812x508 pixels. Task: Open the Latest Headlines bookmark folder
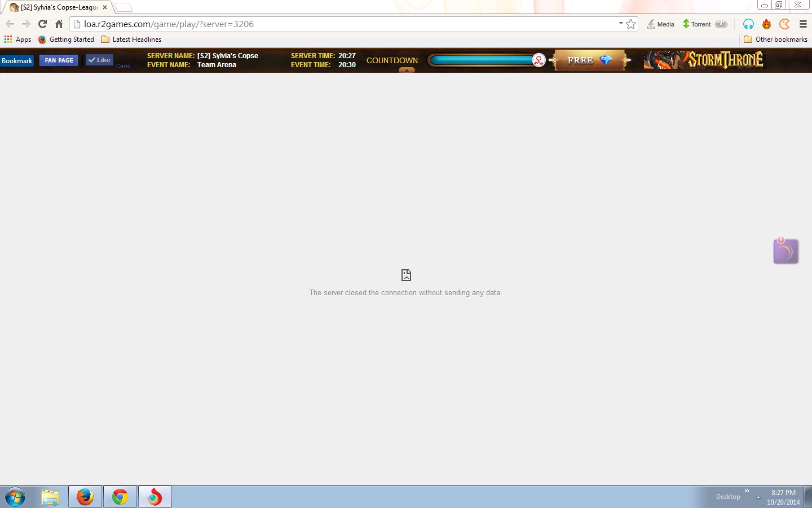(131, 40)
